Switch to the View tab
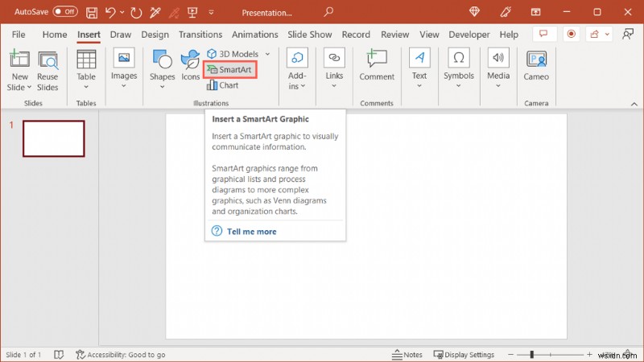The image size is (644, 362). click(x=429, y=35)
